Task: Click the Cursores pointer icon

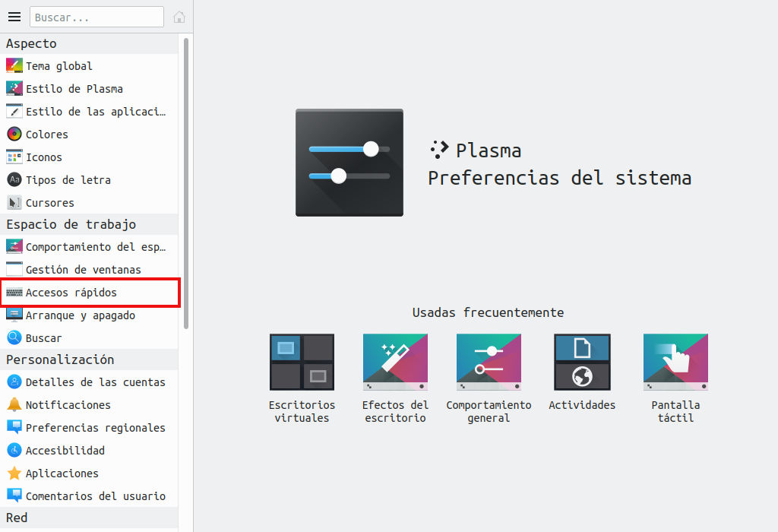Action: [14, 202]
